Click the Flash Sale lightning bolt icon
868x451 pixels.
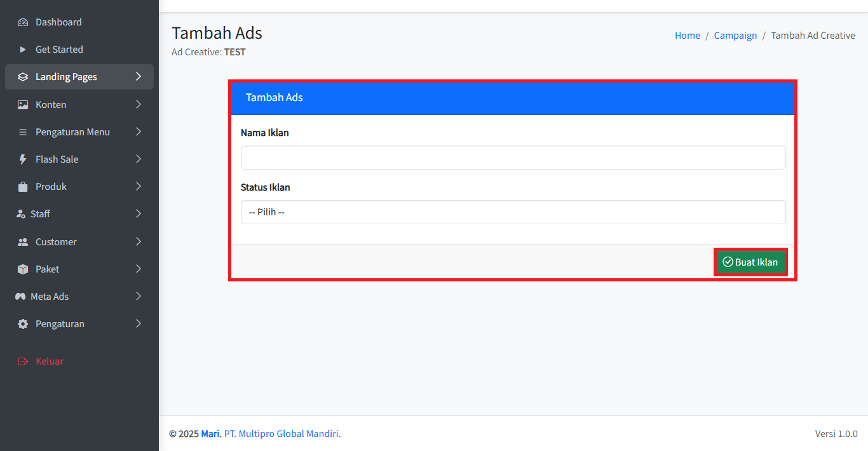pos(23,159)
